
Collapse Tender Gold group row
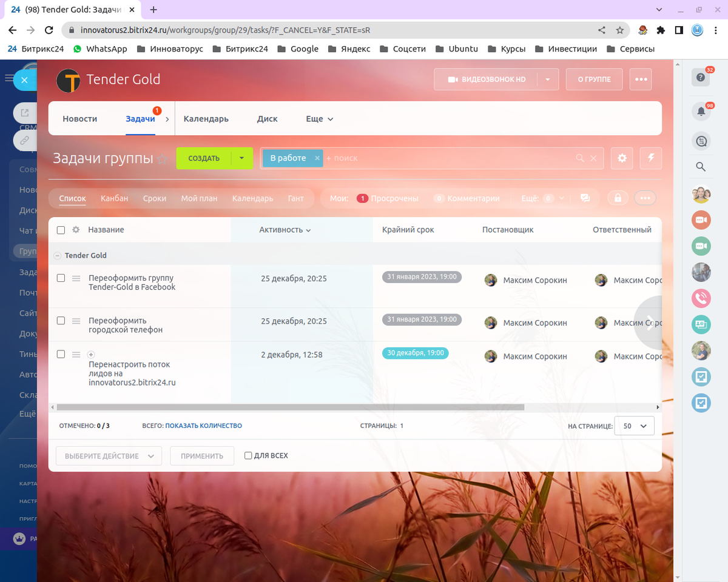click(57, 256)
